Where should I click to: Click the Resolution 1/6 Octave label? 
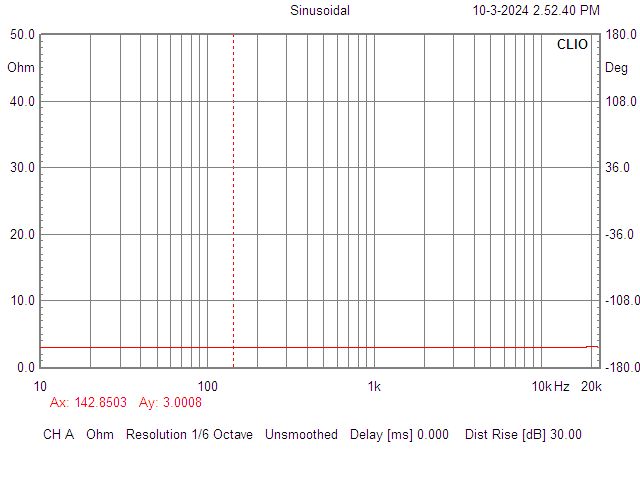(x=189, y=434)
